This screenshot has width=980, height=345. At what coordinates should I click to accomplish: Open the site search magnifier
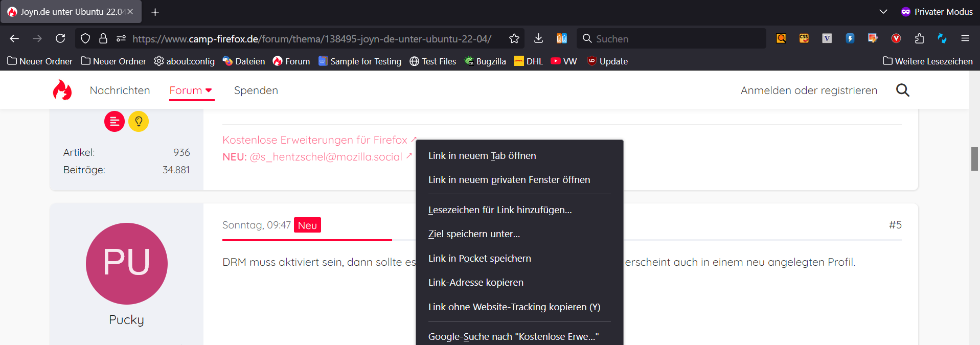click(x=903, y=90)
